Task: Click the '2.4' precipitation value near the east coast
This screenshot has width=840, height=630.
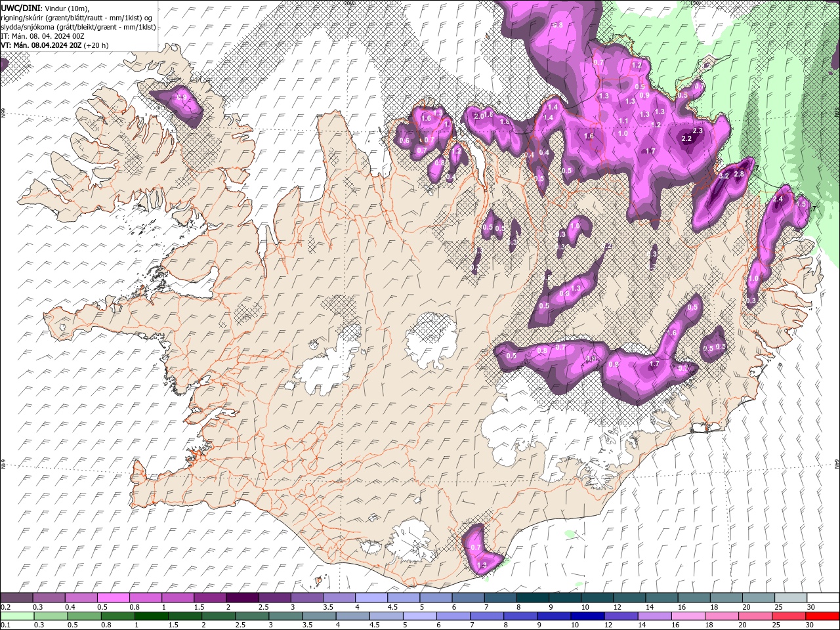Action: click(779, 199)
